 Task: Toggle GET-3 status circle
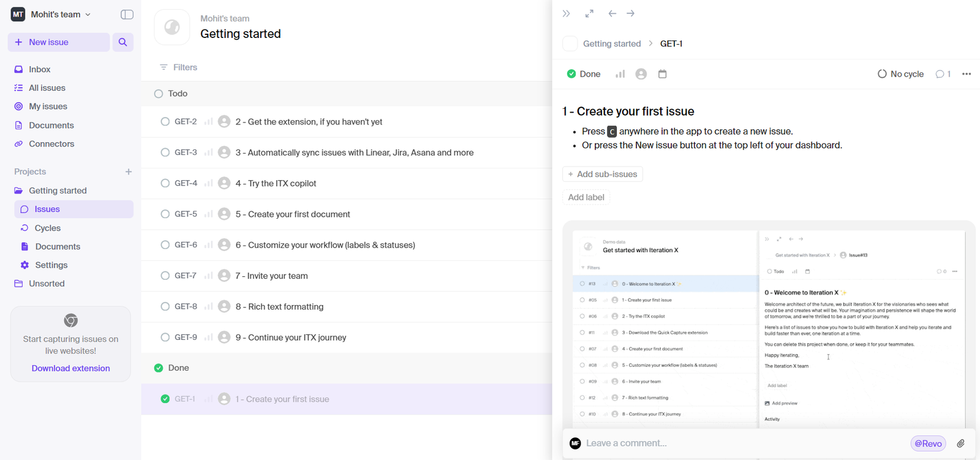(165, 153)
